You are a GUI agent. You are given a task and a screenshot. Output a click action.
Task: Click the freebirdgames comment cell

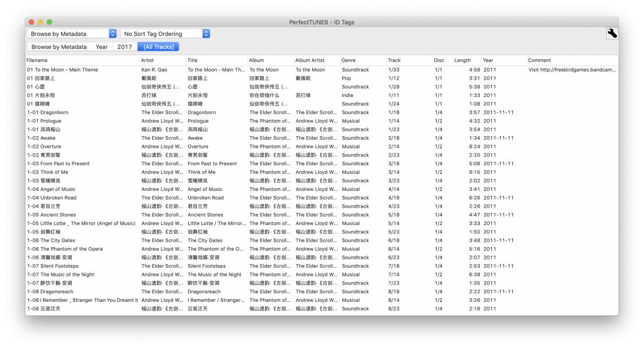pyautogui.click(x=571, y=70)
